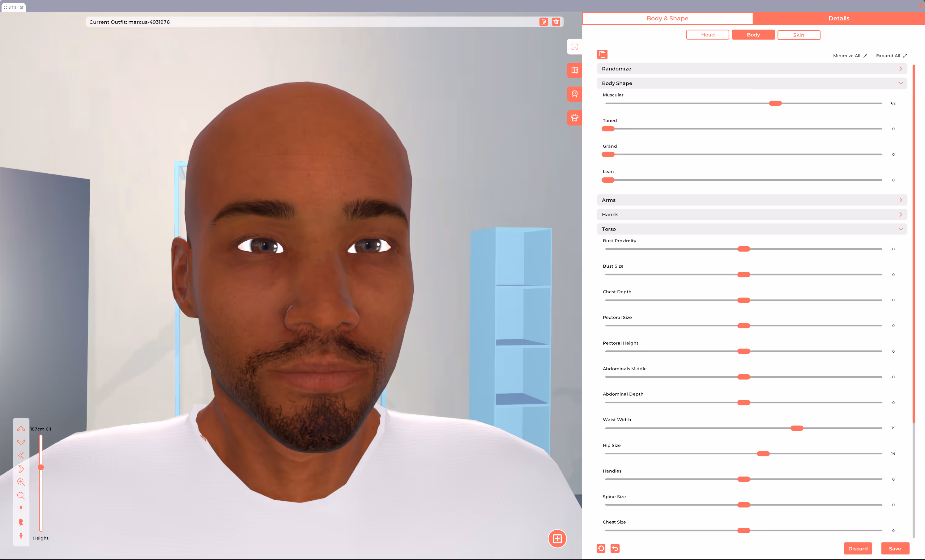The height and width of the screenshot is (560, 925).
Task: Click the panel vertical scrollbar
Action: click(x=914, y=244)
